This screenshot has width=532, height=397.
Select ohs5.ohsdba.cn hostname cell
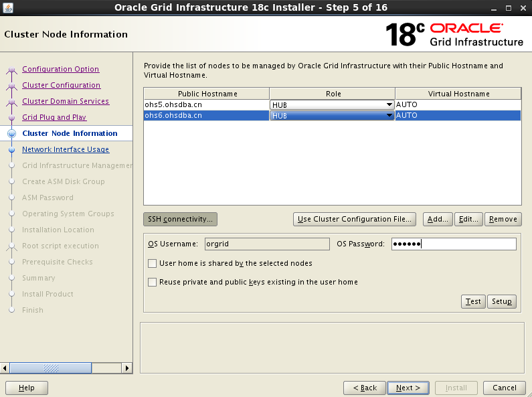(x=207, y=104)
